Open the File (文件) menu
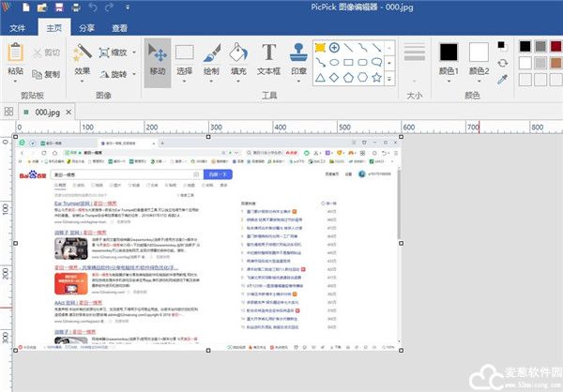Screen dimensions: 563x392 point(17,28)
